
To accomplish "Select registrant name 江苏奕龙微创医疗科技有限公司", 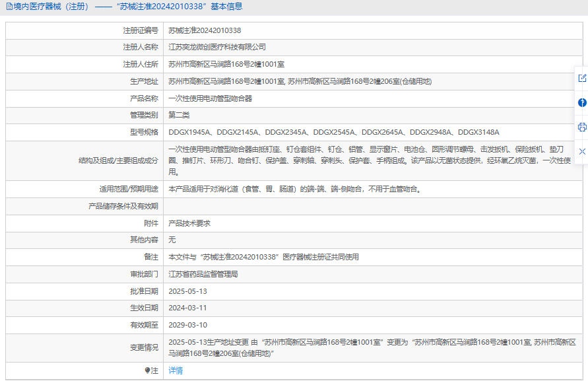I will 217,47.
